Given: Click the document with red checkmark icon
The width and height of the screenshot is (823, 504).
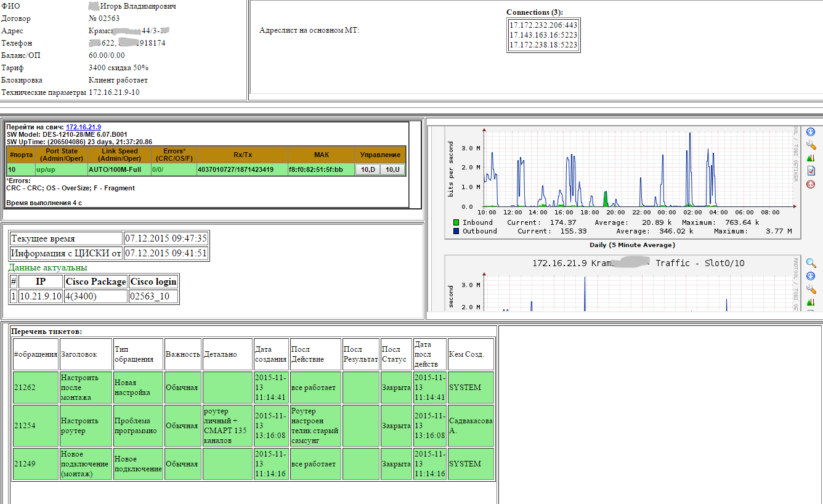Looking at the screenshot, I should pyautogui.click(x=811, y=171).
